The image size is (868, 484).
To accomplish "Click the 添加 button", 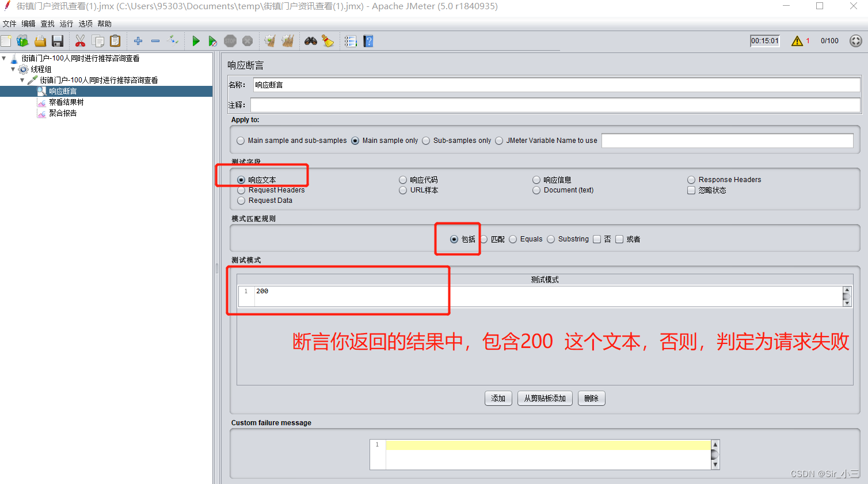I will [498, 398].
